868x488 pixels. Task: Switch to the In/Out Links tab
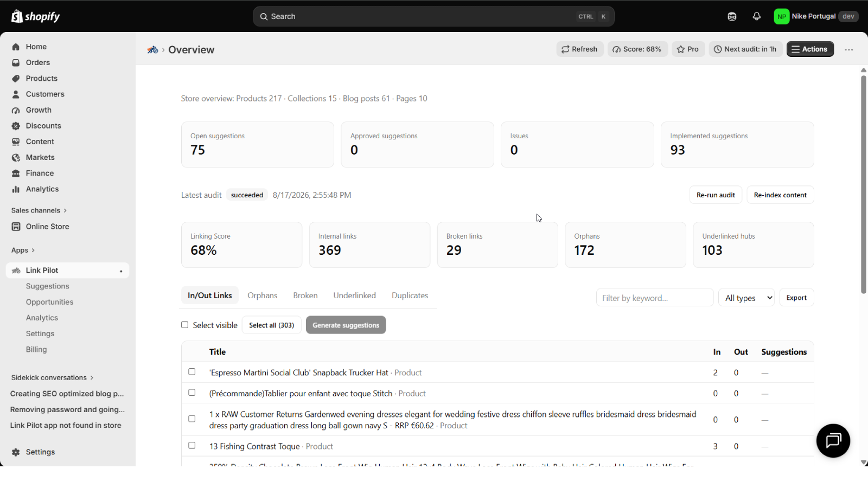[210, 296]
